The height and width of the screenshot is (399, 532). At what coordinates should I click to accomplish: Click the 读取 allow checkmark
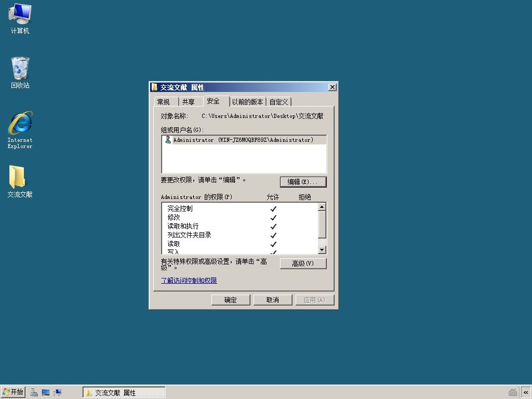pos(273,244)
